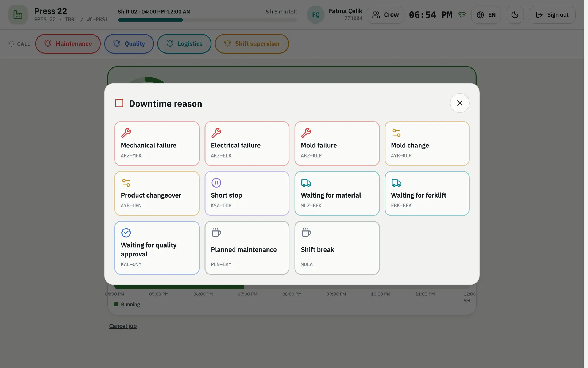
Task: Choose Product changeover card
Action: (x=157, y=193)
